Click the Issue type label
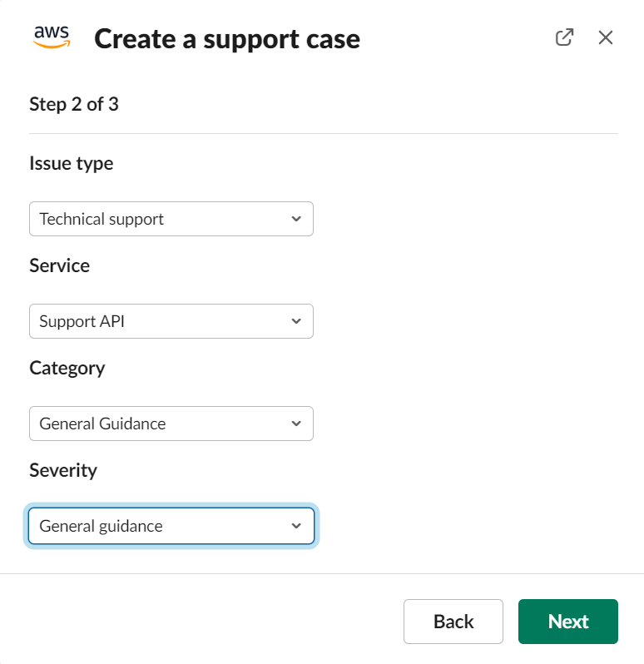This screenshot has height=664, width=644. (71, 163)
